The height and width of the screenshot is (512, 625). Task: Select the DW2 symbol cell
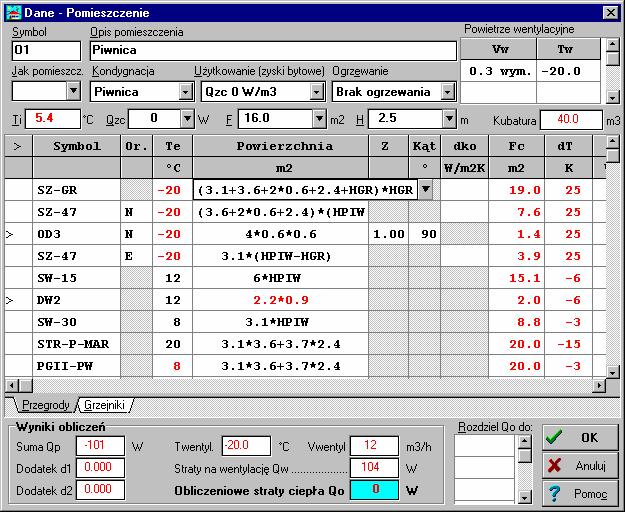(77, 300)
